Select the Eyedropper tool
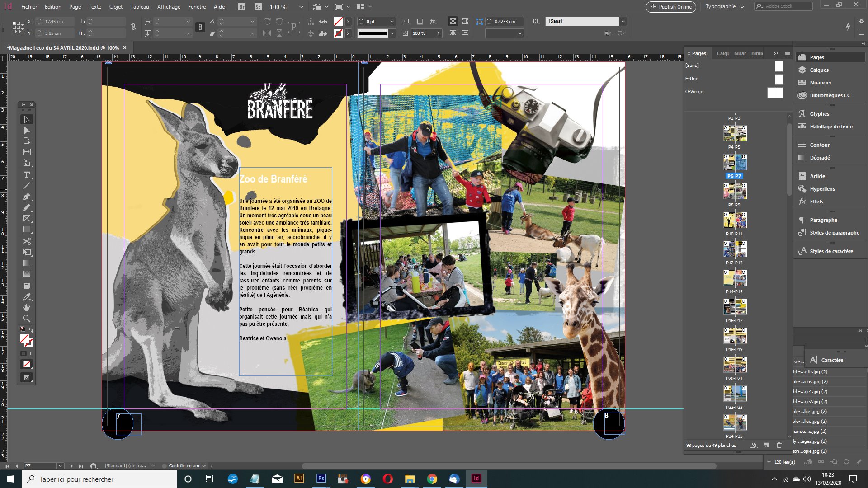The image size is (868, 488). (x=27, y=297)
